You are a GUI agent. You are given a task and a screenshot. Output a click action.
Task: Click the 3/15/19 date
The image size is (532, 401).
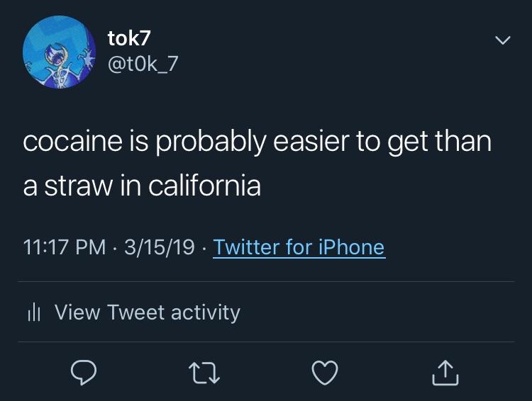(x=160, y=247)
